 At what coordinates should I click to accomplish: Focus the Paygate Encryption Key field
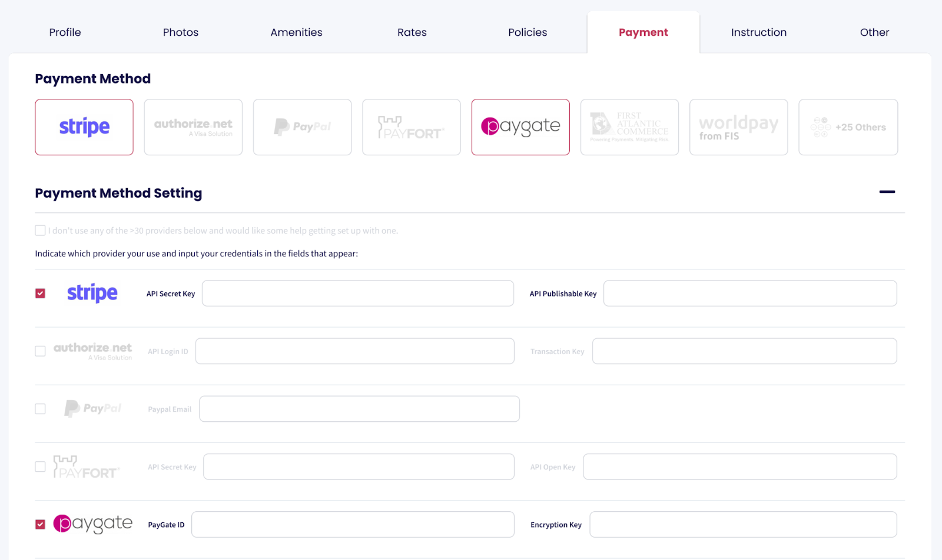click(744, 524)
